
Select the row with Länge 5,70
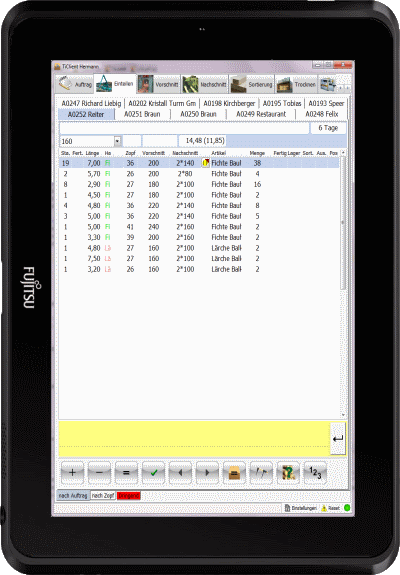click(199, 174)
